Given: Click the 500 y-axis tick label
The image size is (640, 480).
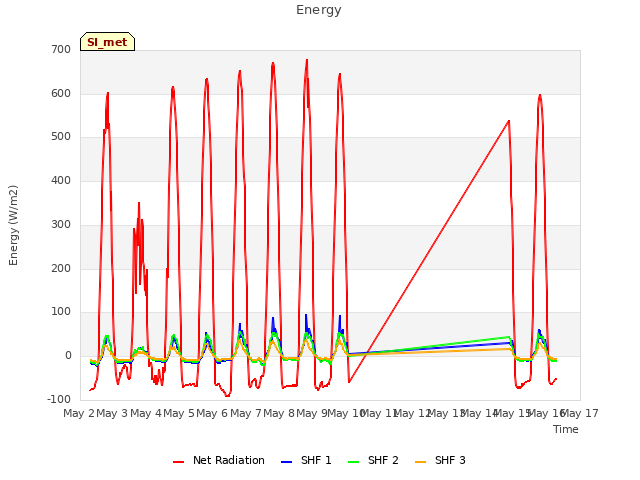Looking at the screenshot, I should 61,137.
